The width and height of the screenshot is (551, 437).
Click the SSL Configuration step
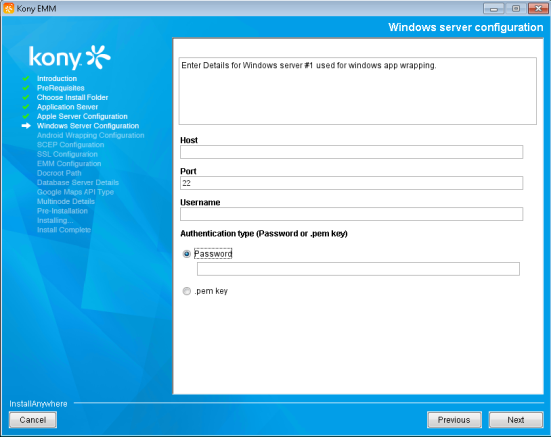(67, 154)
